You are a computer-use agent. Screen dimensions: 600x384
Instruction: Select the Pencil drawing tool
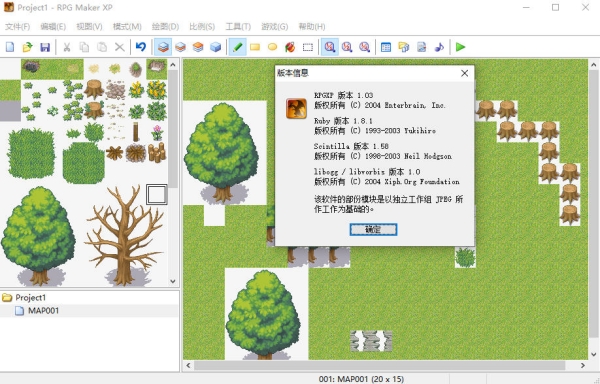click(x=237, y=47)
